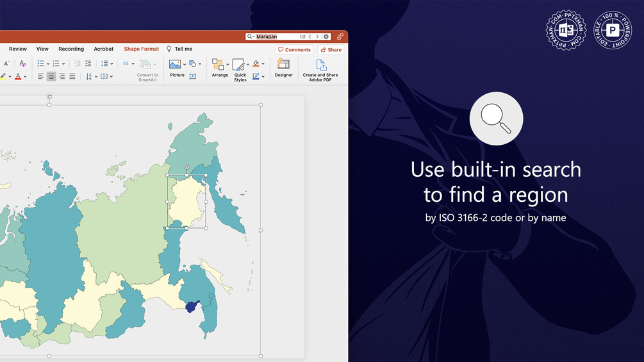This screenshot has height=362, width=644.
Task: Open the Designer pane
Action: 283,68
